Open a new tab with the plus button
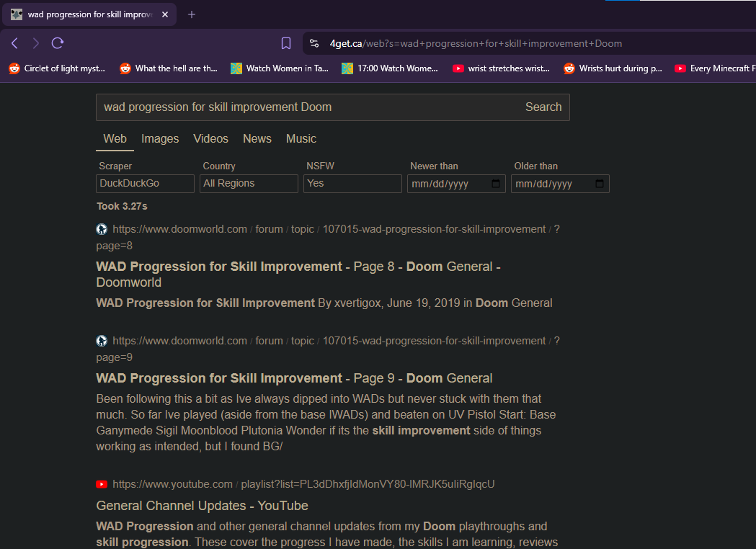The image size is (756, 549). coord(192,14)
